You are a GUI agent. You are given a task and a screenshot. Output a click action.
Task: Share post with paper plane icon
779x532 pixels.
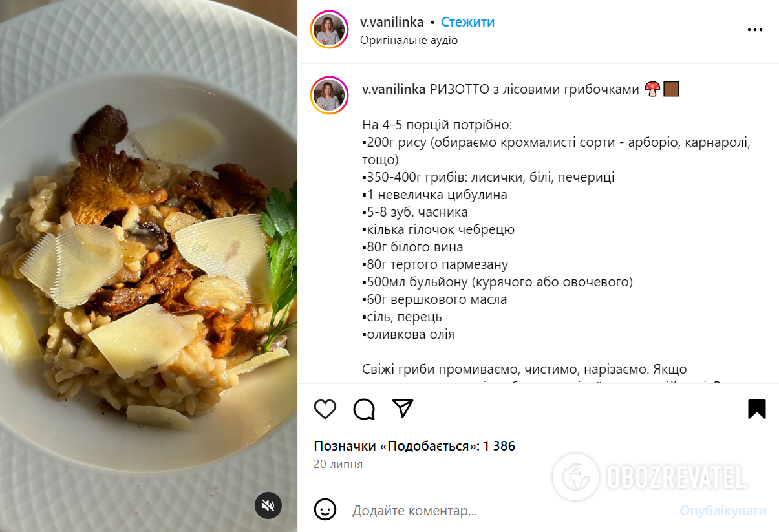[x=403, y=409]
